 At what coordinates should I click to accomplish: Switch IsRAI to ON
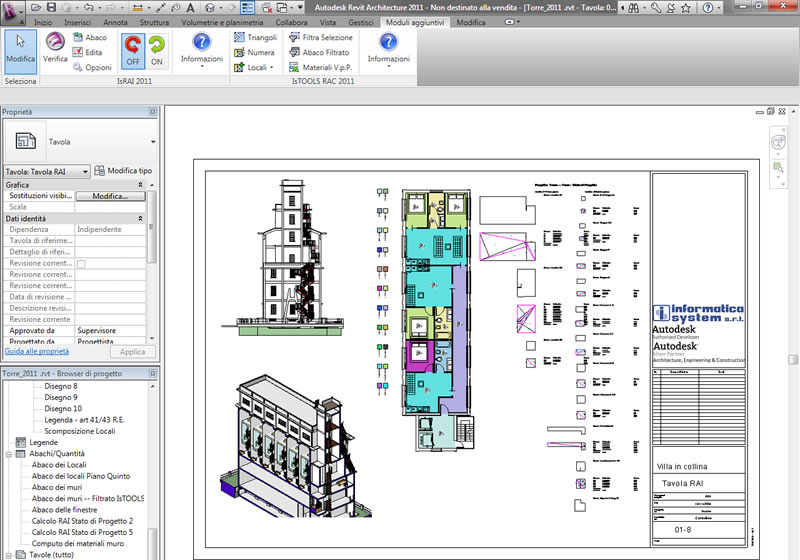point(156,49)
